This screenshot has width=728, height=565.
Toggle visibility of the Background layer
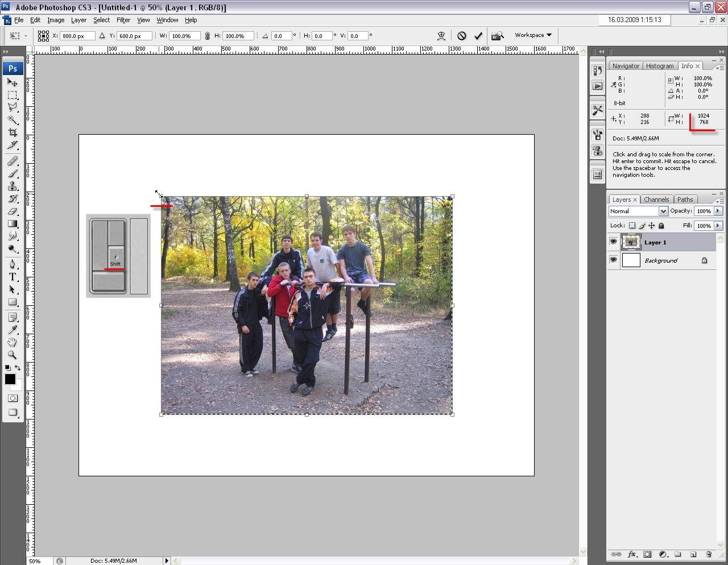613,260
